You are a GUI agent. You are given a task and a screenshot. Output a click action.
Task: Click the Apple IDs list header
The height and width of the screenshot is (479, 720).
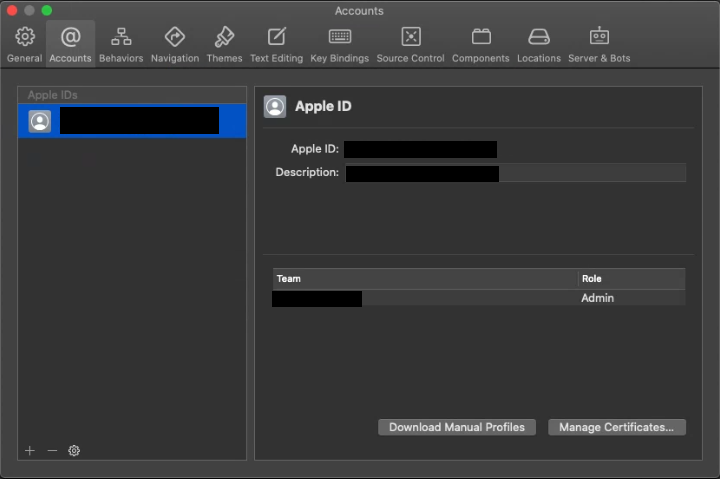tap(132, 95)
